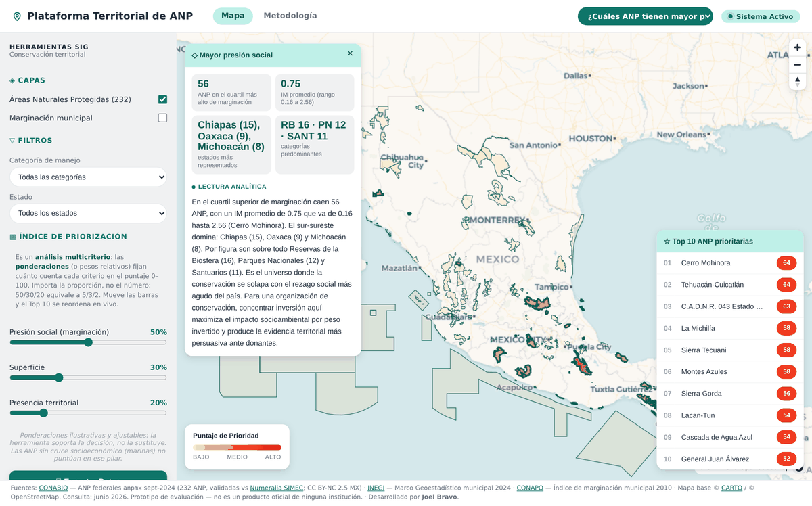Click the RB 16 · PN 12 categories card
Screen dimensions: 812x506
(x=314, y=145)
